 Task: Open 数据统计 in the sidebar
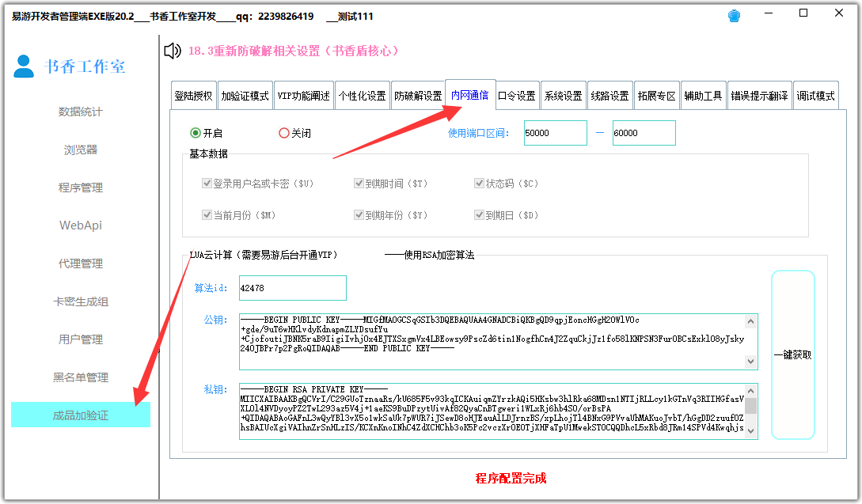click(80, 112)
